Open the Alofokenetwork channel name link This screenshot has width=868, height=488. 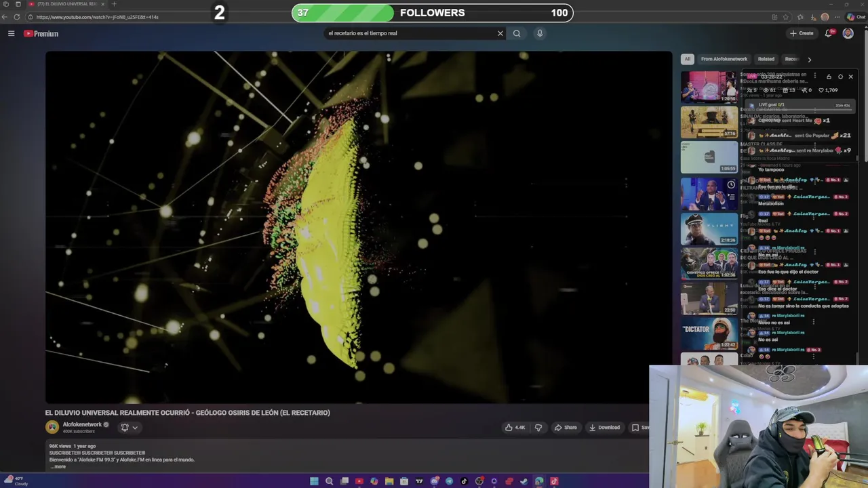coord(82,424)
